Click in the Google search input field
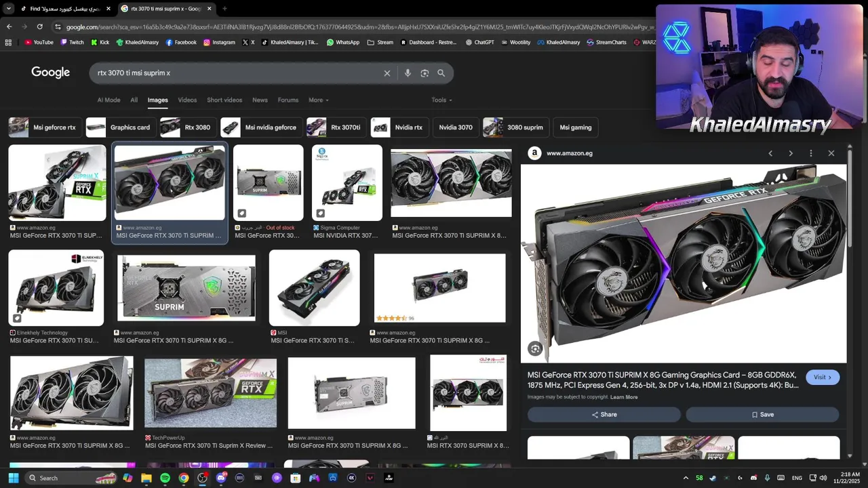This screenshot has width=868, height=488. point(237,73)
